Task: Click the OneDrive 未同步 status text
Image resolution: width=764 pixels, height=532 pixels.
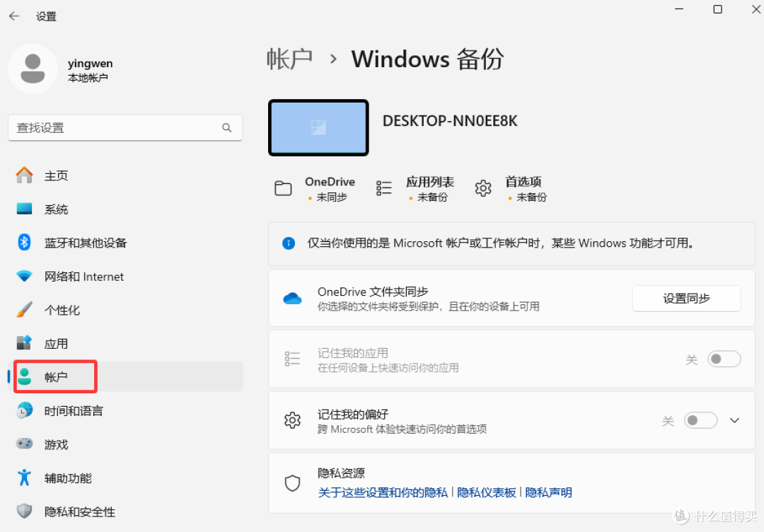Action: 331,197
